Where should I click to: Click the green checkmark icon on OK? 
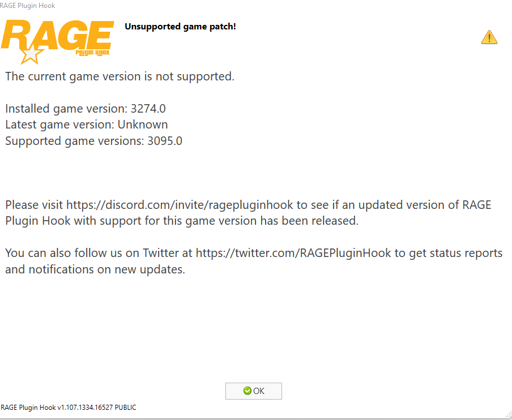coord(247,391)
